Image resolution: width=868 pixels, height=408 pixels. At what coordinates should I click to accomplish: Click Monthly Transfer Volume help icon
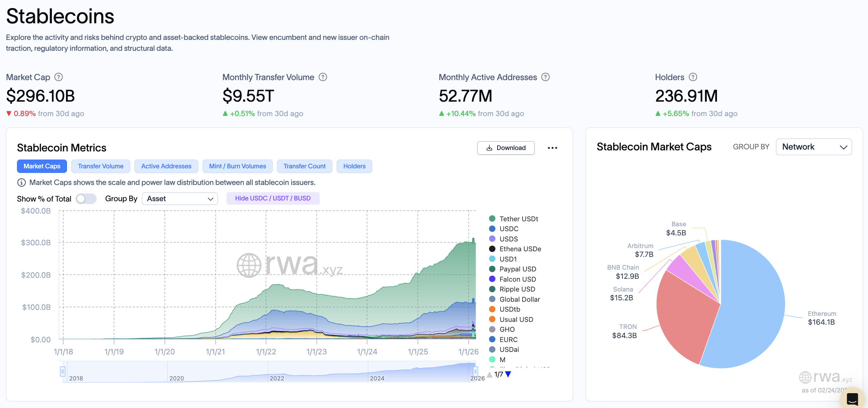[x=323, y=77]
